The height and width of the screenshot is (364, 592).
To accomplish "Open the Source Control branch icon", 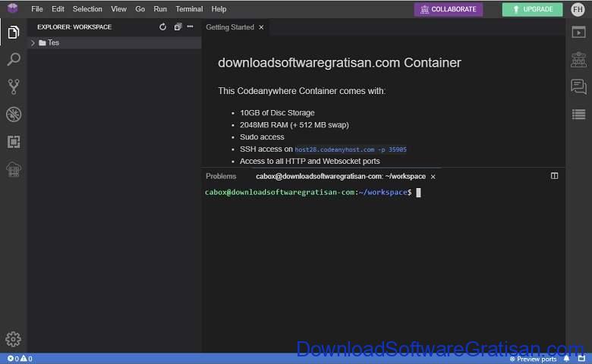I will [x=14, y=86].
